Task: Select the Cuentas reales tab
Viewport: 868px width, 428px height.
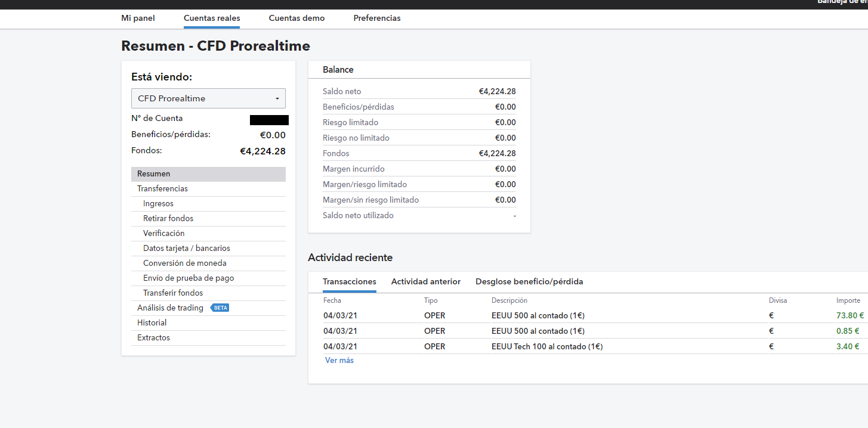Action: pyautogui.click(x=212, y=18)
